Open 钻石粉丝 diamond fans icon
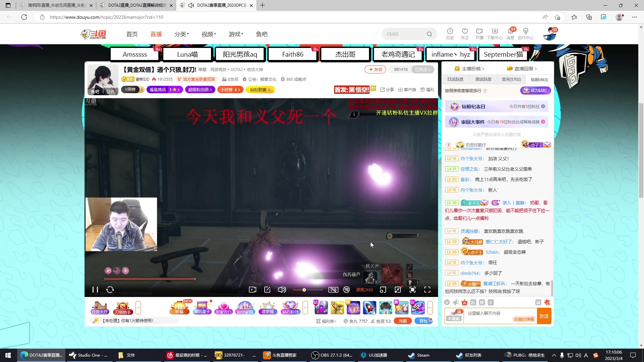Image resolution: width=644 pixels, height=362 pixels. 290,308
